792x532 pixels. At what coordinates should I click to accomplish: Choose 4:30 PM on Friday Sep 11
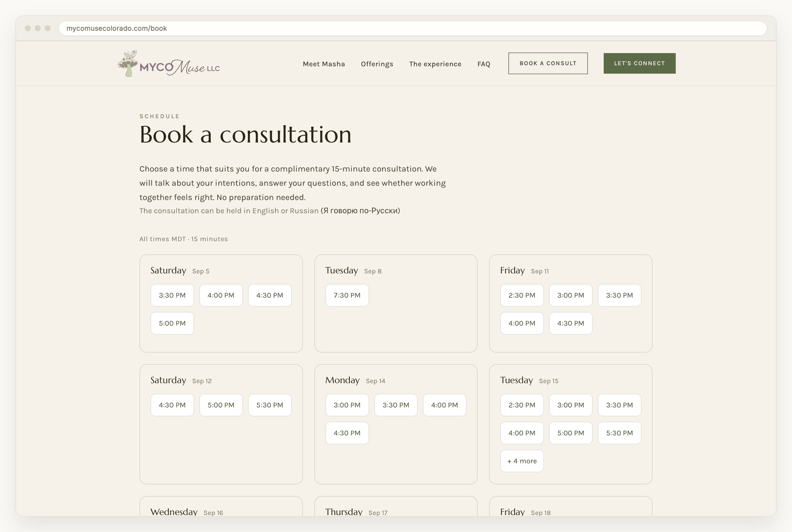coord(570,323)
